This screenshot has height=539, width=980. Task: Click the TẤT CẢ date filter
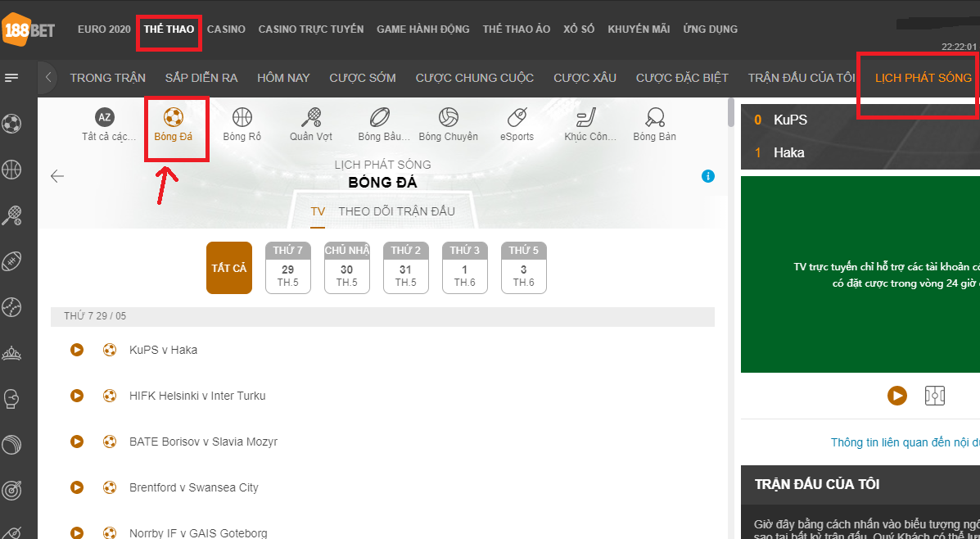tap(229, 268)
